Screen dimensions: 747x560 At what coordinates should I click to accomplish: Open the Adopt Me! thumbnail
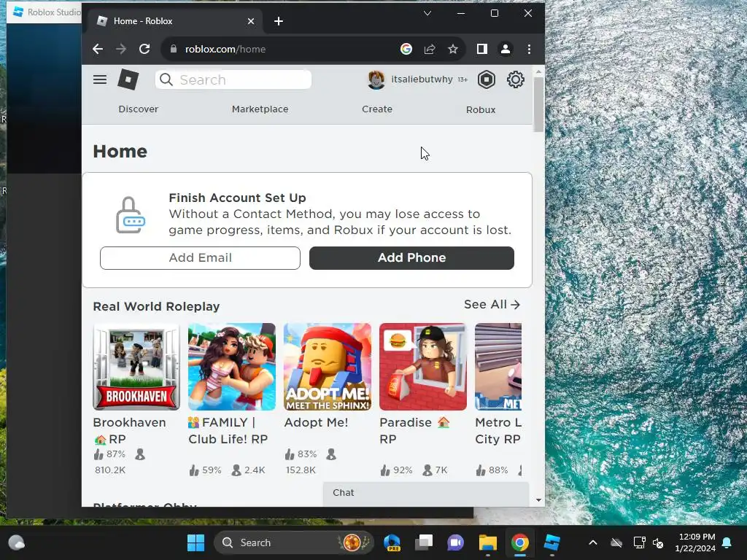click(328, 367)
